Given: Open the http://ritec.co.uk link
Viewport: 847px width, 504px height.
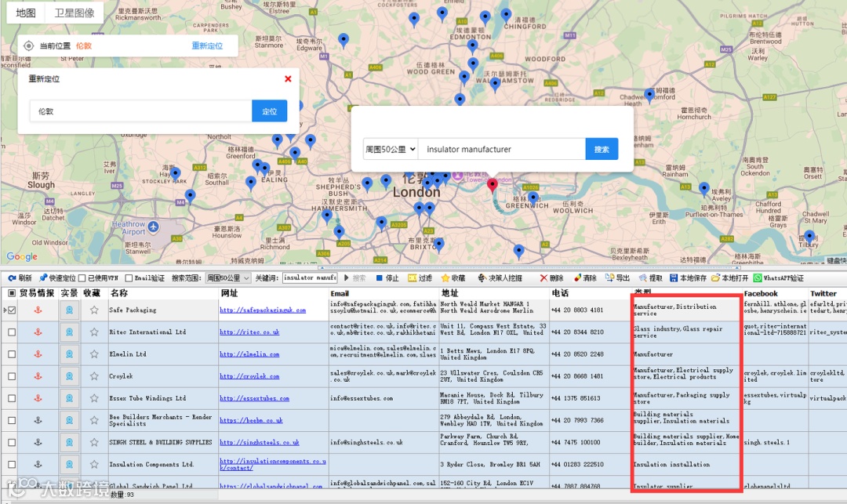Looking at the screenshot, I should 249,332.
